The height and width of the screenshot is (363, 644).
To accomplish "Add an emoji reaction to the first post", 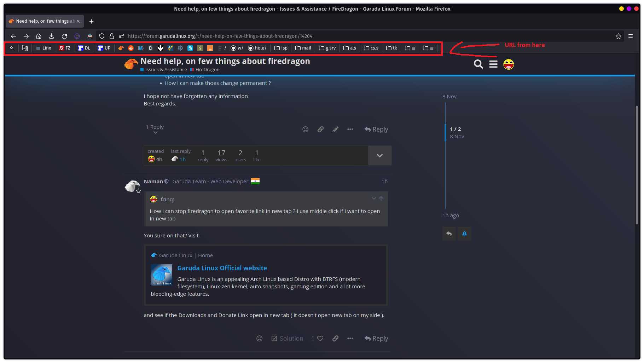I will 306,129.
